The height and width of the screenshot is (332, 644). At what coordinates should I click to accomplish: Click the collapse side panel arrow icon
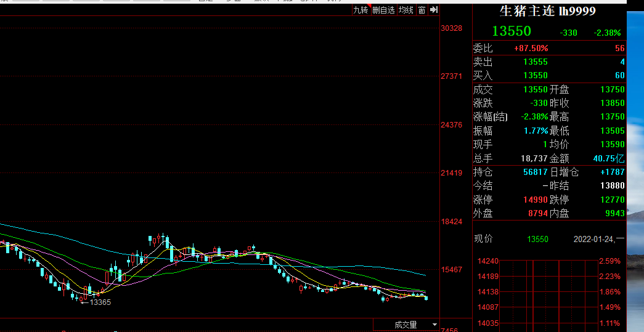pos(434,10)
